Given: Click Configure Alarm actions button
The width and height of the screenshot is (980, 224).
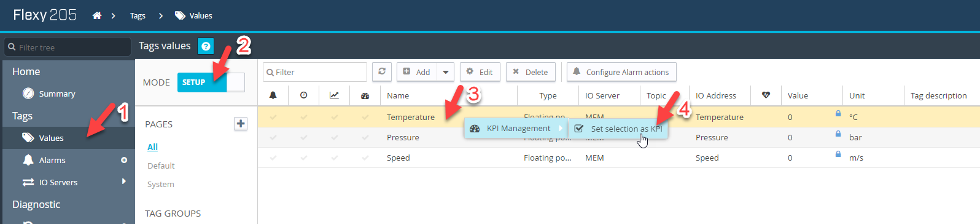Looking at the screenshot, I should point(621,72).
